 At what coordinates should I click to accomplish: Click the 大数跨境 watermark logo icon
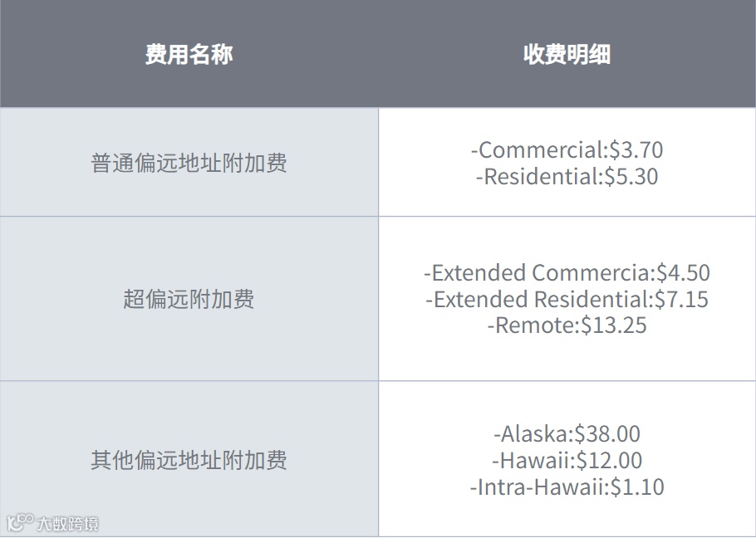coord(20,522)
